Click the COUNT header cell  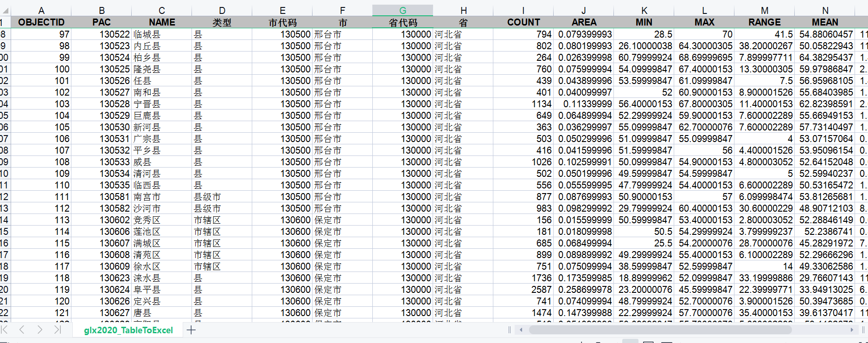point(523,22)
